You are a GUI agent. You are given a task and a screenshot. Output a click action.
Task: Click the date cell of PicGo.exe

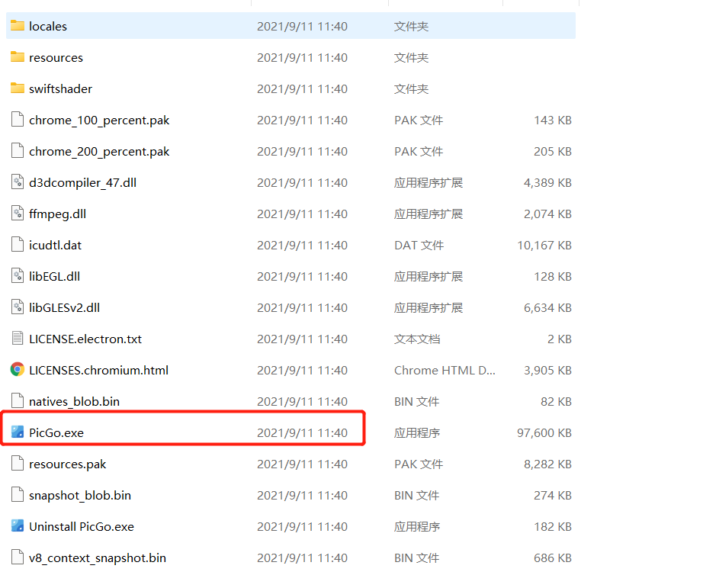(302, 433)
